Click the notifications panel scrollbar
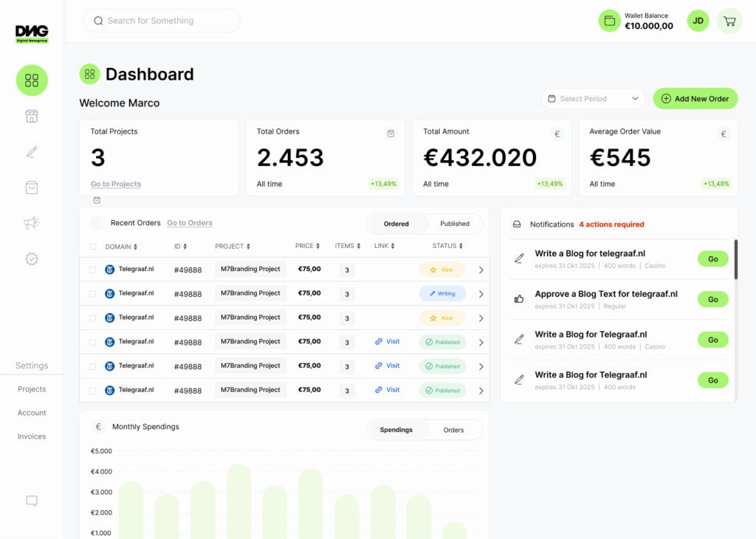 735,259
